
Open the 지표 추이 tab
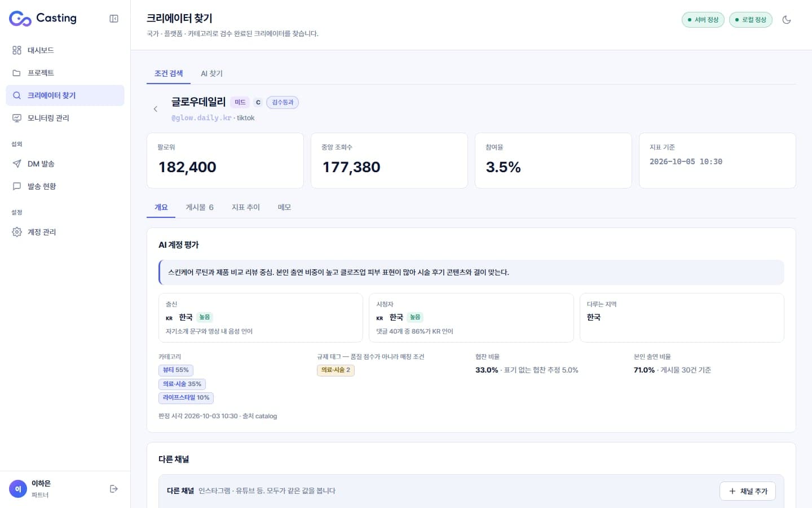246,207
